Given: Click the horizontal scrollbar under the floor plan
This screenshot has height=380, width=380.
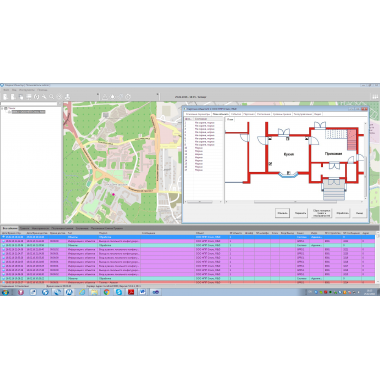Looking at the screenshot, I should [295, 202].
